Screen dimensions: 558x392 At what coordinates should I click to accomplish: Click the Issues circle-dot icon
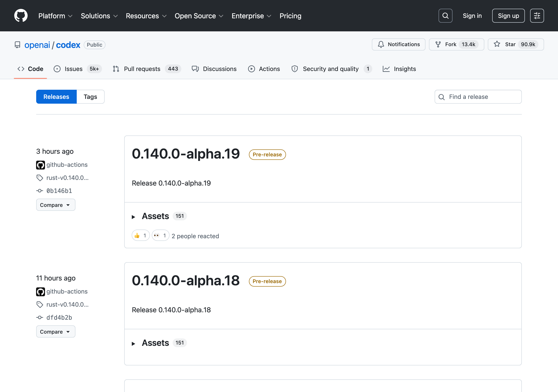pyautogui.click(x=57, y=69)
